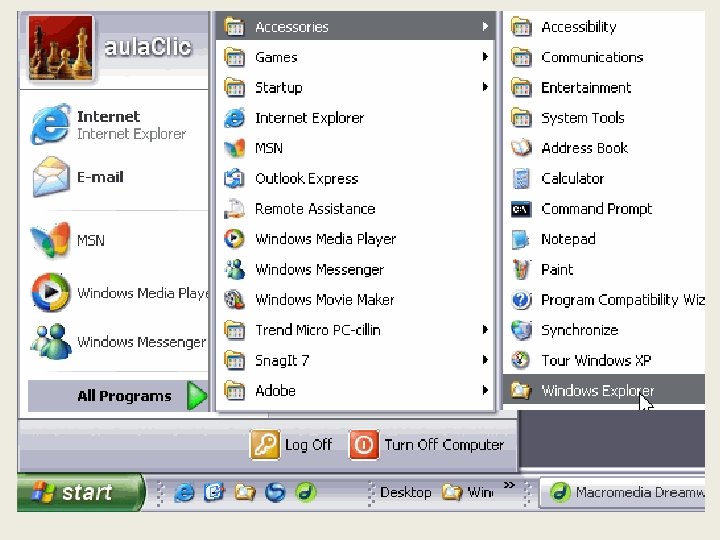Expand the Games submenu arrow
720x540 pixels.
coord(485,57)
